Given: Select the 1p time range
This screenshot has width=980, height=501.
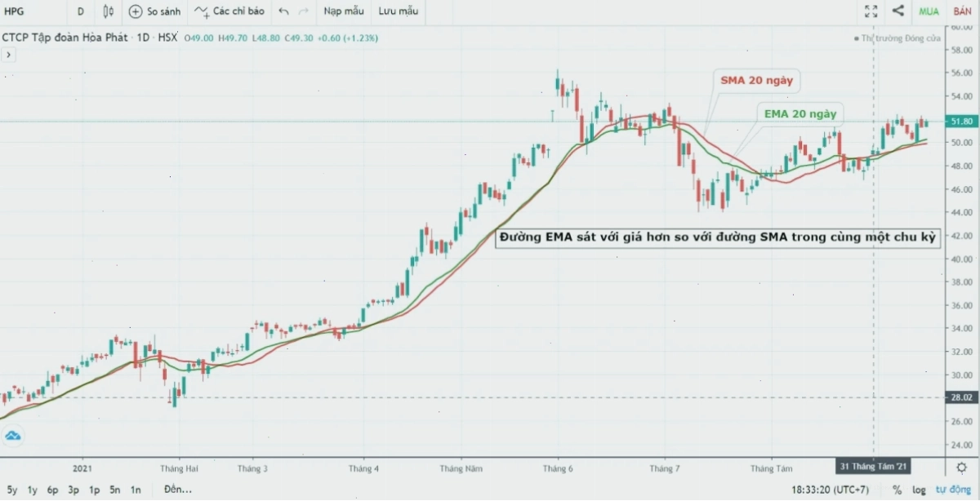Looking at the screenshot, I should pos(94,490).
